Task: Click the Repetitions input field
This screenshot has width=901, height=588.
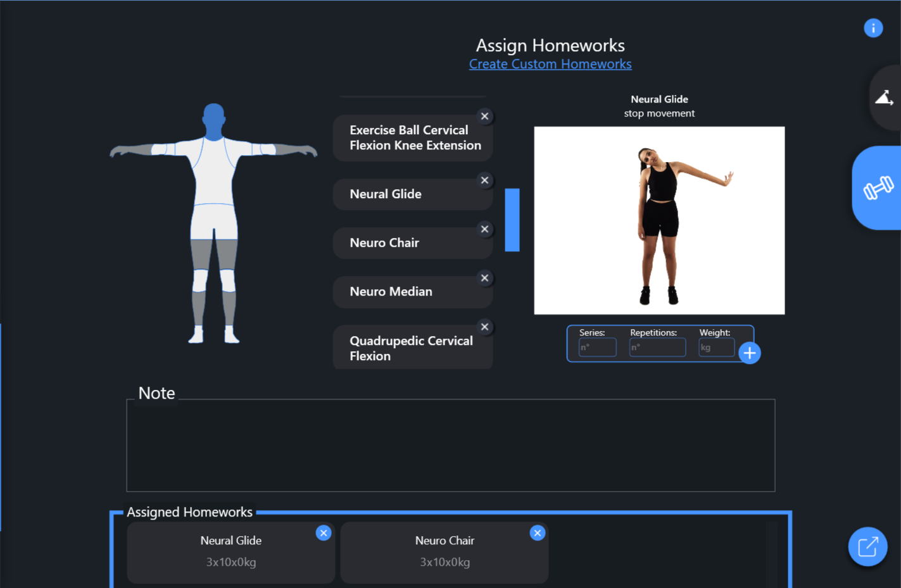Action: tap(657, 347)
